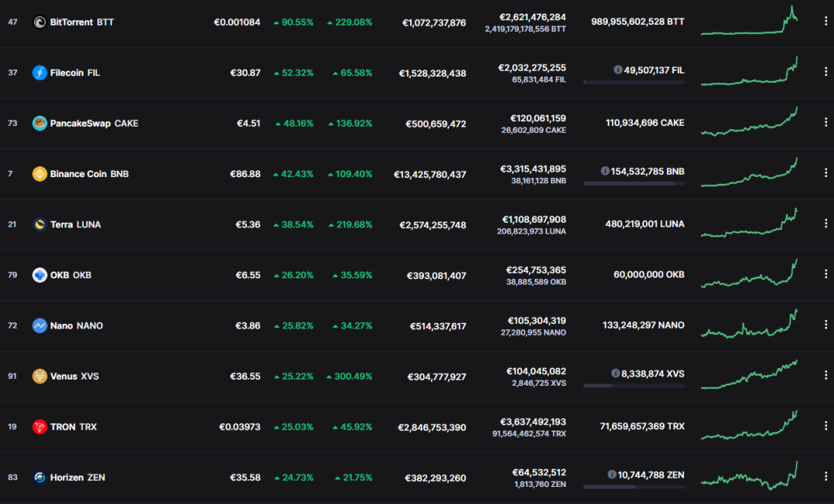Click the Horizen ZEN logo icon
Viewport: 834px width, 504px height.
pyautogui.click(x=39, y=478)
